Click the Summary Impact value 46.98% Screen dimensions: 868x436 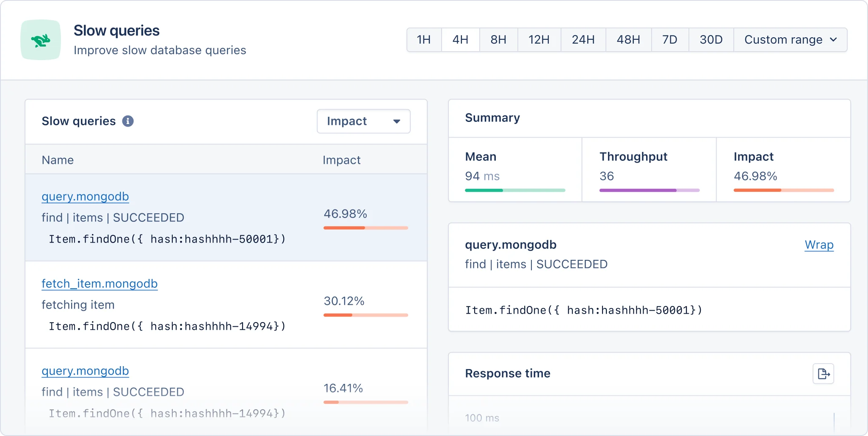pyautogui.click(x=755, y=176)
